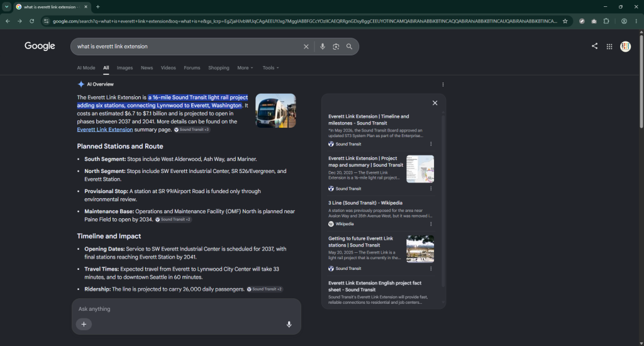Share the search results

click(594, 46)
